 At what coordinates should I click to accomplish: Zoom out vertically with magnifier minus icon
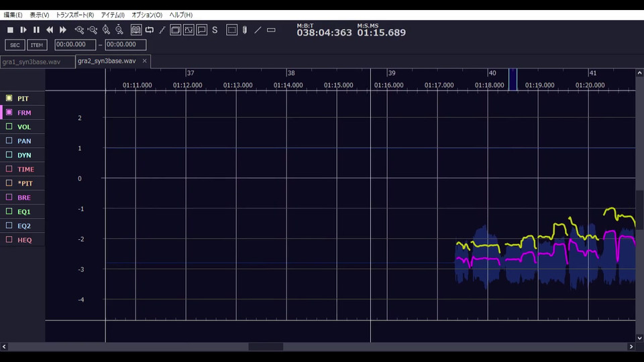119,29
